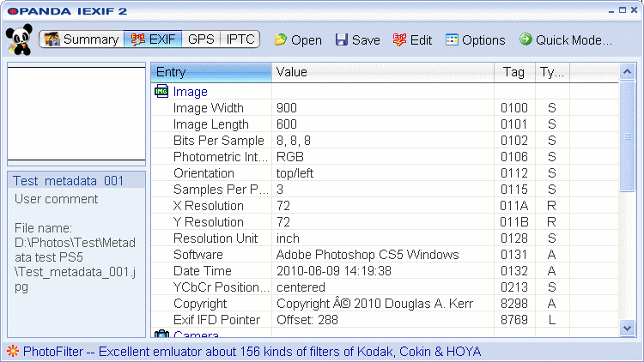Click the Camera section icon
Image resolution: width=644 pixels, height=362 pixels.
click(x=161, y=334)
